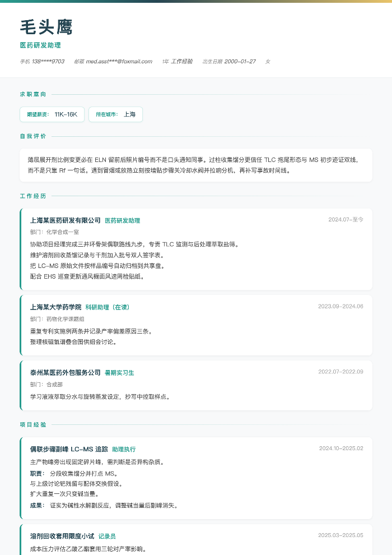Click the role label 助理执行
The image size is (392, 555).
(x=124, y=449)
